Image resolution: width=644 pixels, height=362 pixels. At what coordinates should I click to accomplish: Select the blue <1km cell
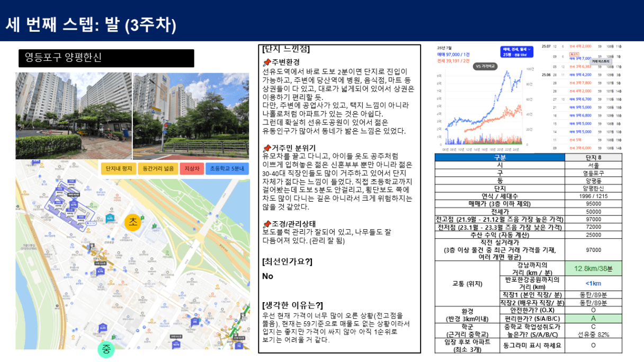coord(594,283)
